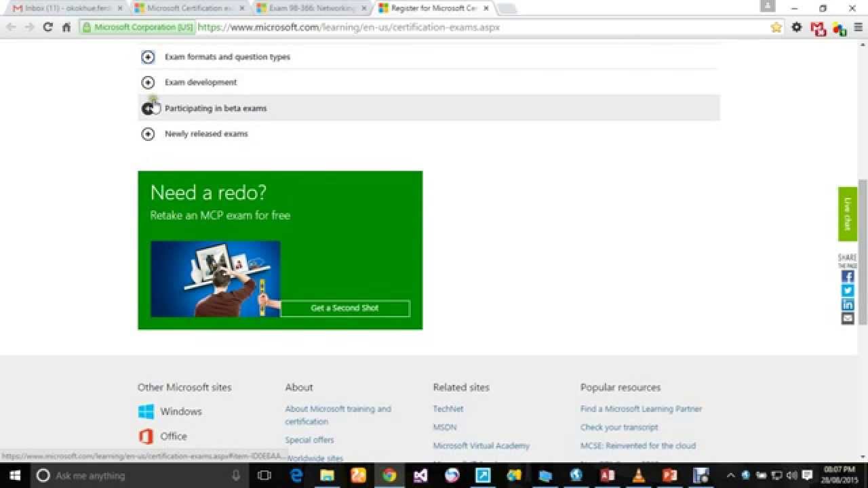Open the clock and date flyout
The width and height of the screenshot is (868, 488).
pyautogui.click(x=839, y=475)
